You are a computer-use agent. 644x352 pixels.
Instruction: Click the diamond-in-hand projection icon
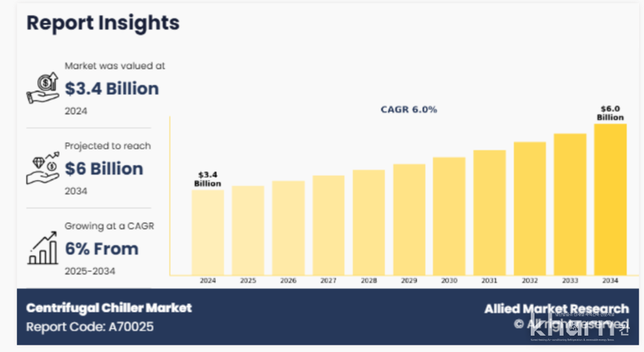[x=42, y=168]
